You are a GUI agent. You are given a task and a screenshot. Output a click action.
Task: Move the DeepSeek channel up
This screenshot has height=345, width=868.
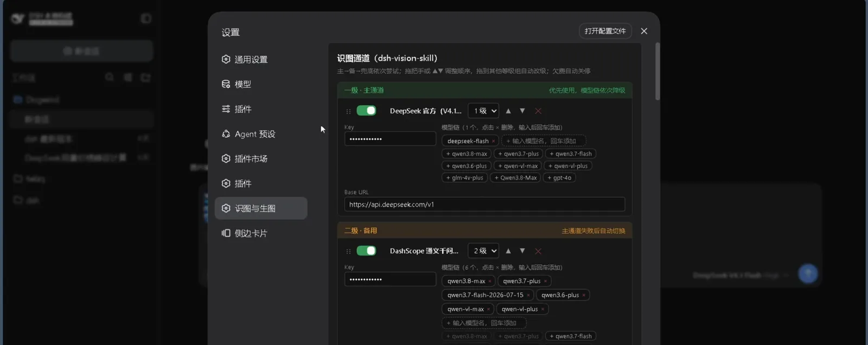(x=508, y=111)
